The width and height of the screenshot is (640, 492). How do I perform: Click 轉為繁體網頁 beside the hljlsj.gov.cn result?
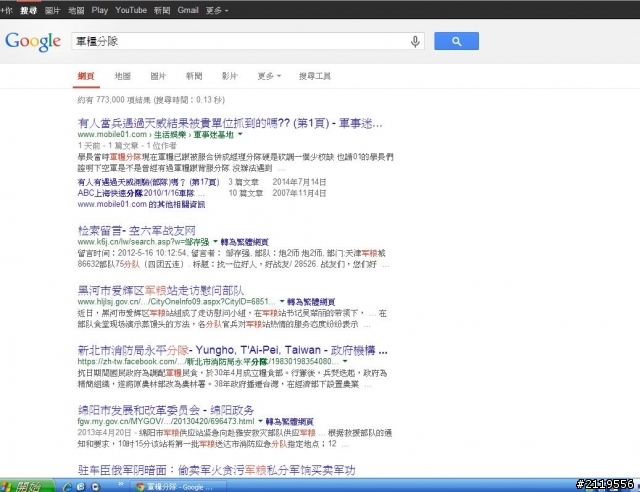point(311,302)
